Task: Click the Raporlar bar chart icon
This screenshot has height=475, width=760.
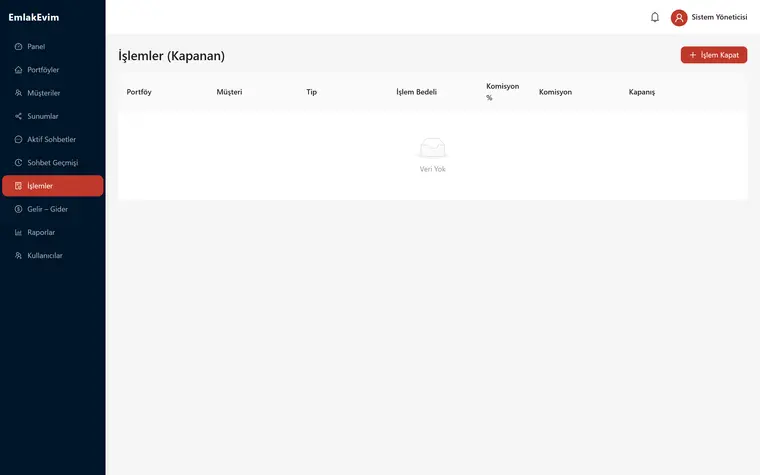Action: [x=18, y=233]
